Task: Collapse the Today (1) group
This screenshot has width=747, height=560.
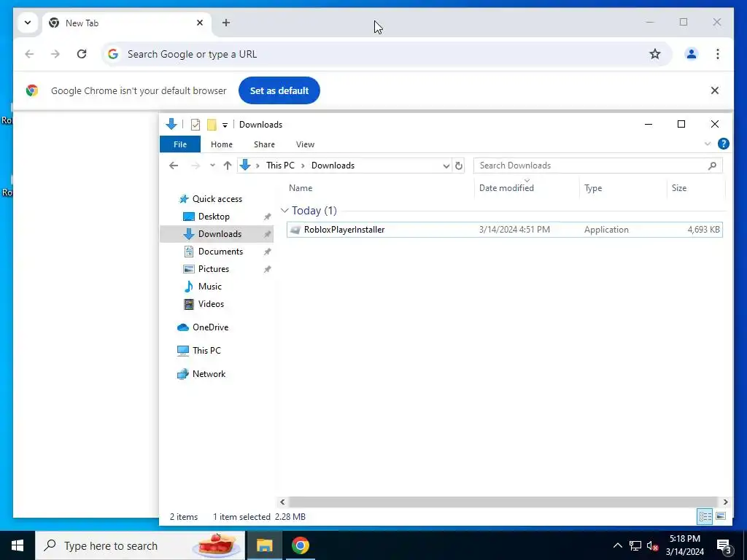Action: (x=285, y=211)
